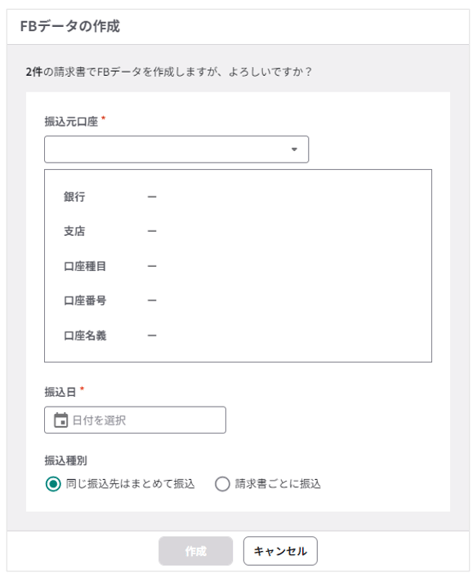This screenshot has height=578, width=473.
Task: Click the 振込日 field label
Action: [x=60, y=392]
